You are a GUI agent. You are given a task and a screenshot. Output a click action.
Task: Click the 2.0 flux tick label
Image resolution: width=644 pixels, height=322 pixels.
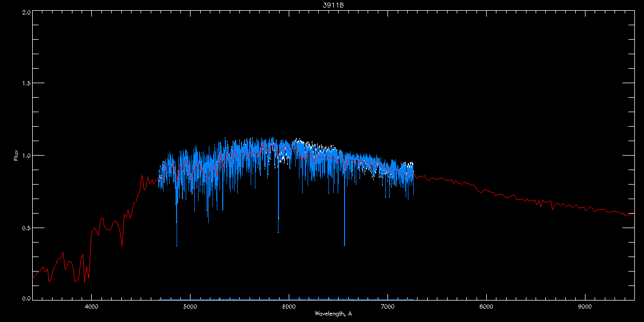click(x=26, y=12)
